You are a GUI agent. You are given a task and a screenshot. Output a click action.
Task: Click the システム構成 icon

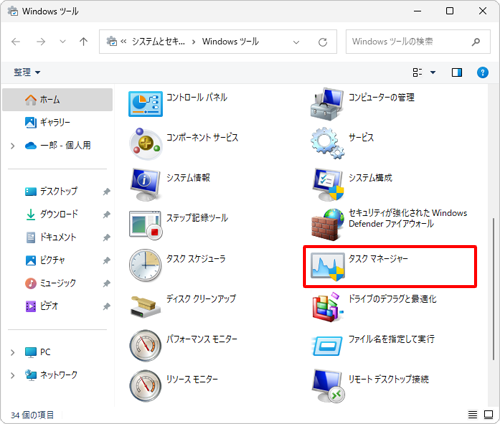pyautogui.click(x=328, y=184)
